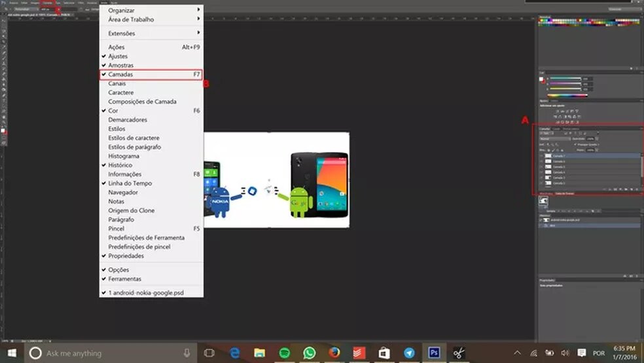Open the Normal blend mode dropdown
The image size is (644, 363).
pos(554,139)
